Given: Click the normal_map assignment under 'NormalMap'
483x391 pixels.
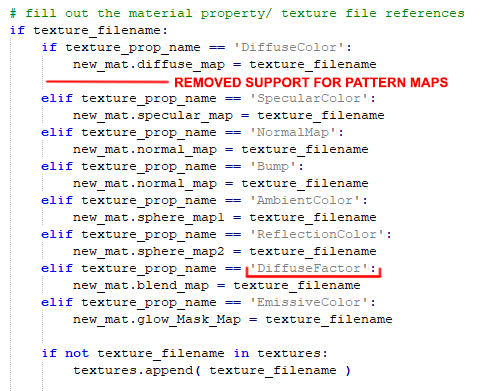Looking at the screenshot, I should pos(221,149).
